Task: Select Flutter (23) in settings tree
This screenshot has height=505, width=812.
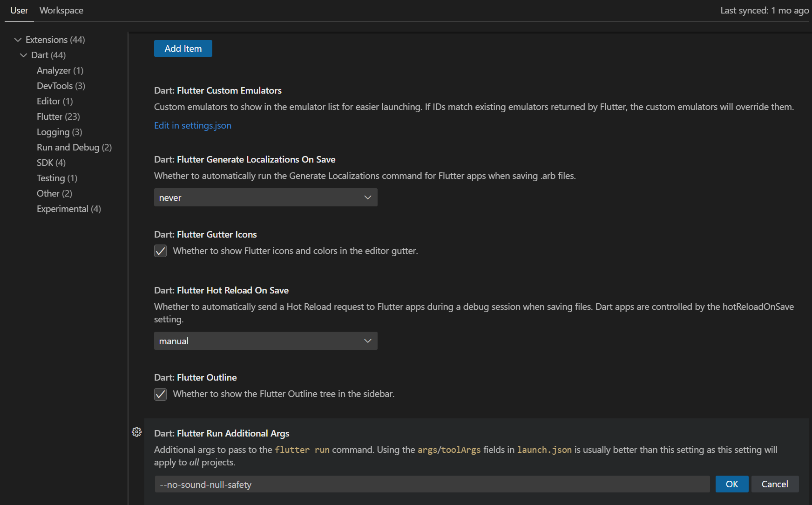Action: pos(58,116)
